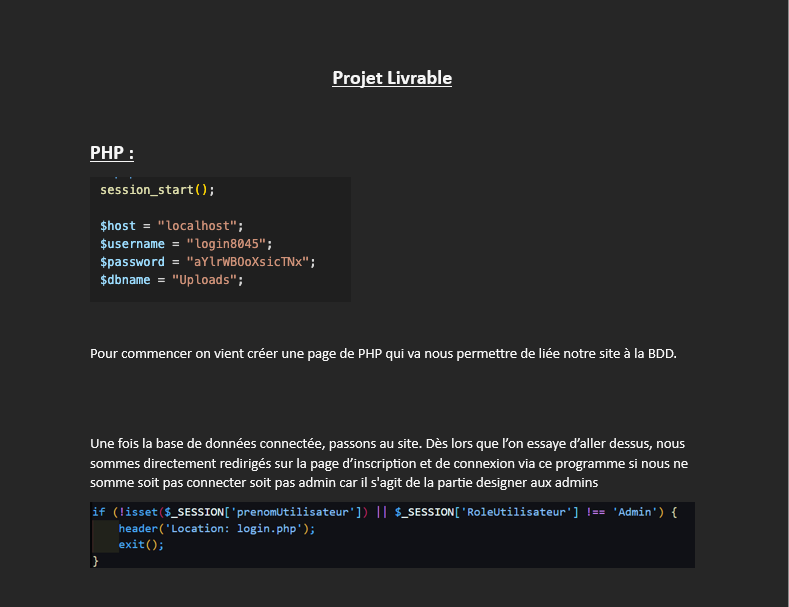Click the PHP : heading

112,153
